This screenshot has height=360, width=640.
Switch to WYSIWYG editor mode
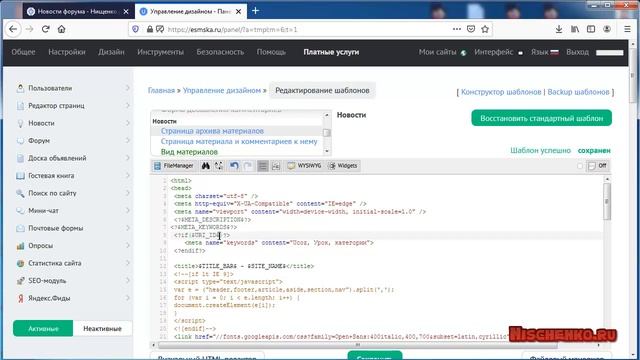pyautogui.click(x=304, y=166)
